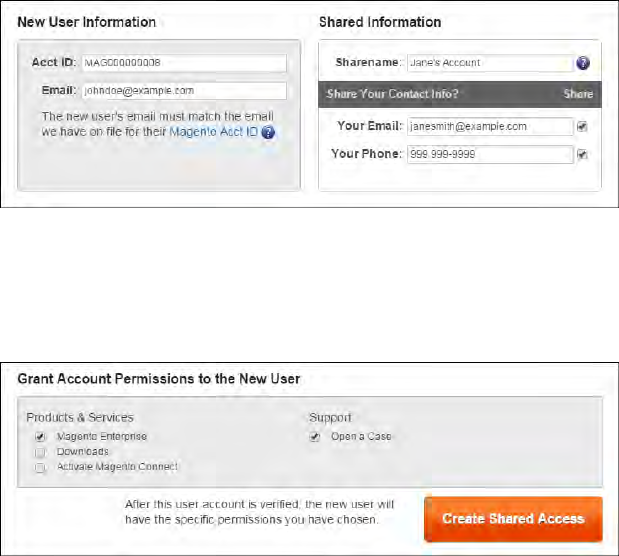The height and width of the screenshot is (556, 619).
Task: Focus the Your Phone input field
Action: click(x=489, y=155)
